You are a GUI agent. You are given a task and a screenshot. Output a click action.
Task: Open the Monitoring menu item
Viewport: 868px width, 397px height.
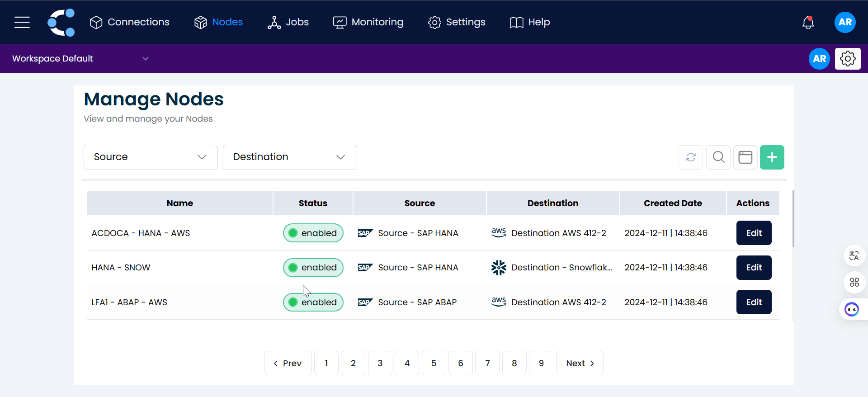(368, 22)
